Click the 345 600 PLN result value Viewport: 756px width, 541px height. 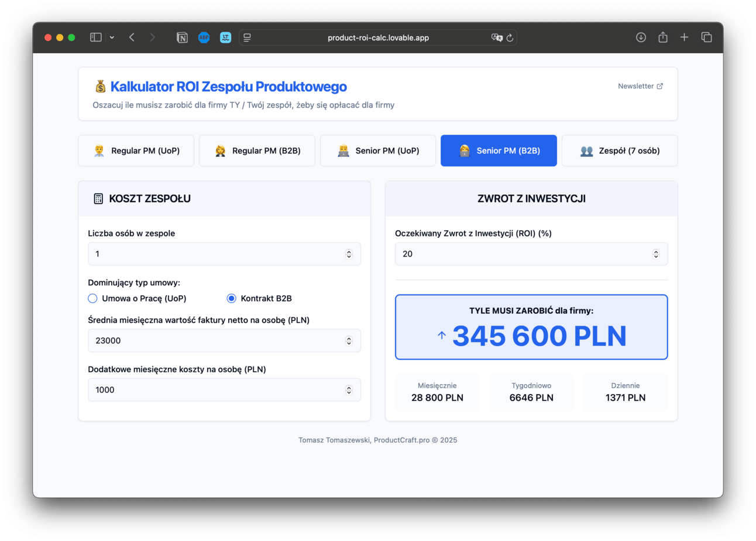(x=539, y=336)
